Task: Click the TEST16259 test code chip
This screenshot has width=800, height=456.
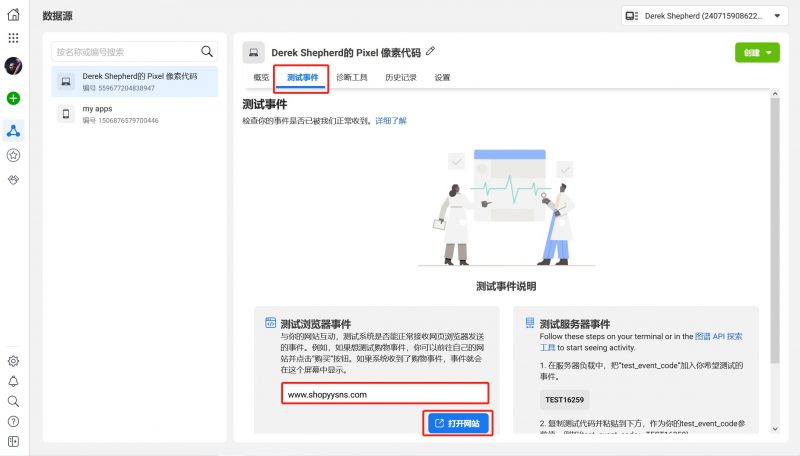Action: click(564, 399)
